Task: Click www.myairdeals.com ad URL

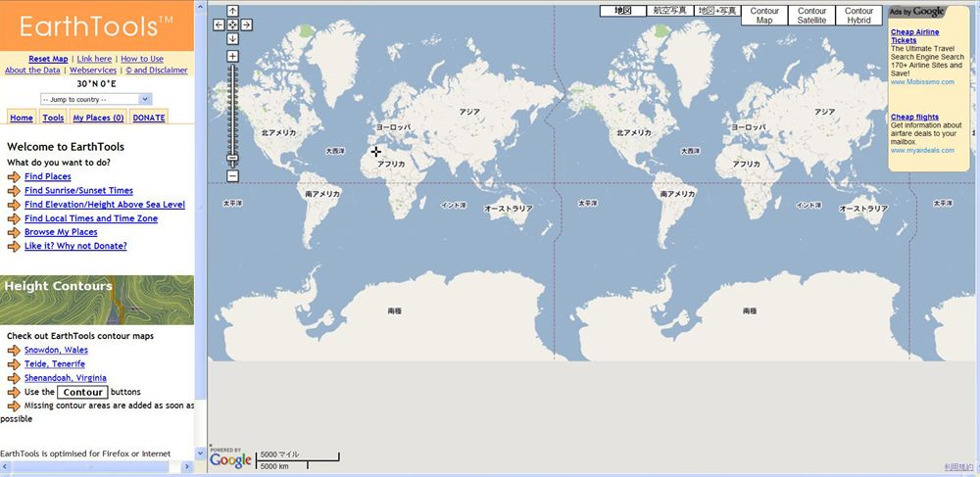Action: [922, 151]
